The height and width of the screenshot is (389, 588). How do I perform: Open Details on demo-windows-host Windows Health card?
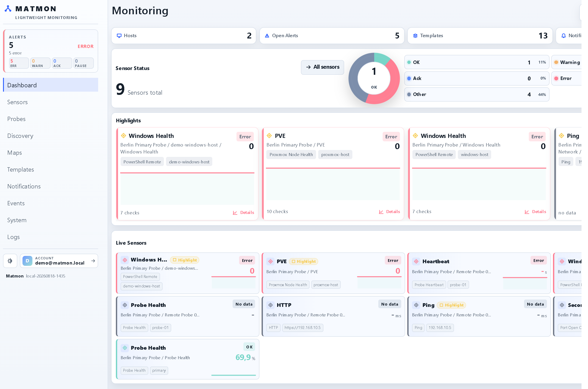point(243,213)
